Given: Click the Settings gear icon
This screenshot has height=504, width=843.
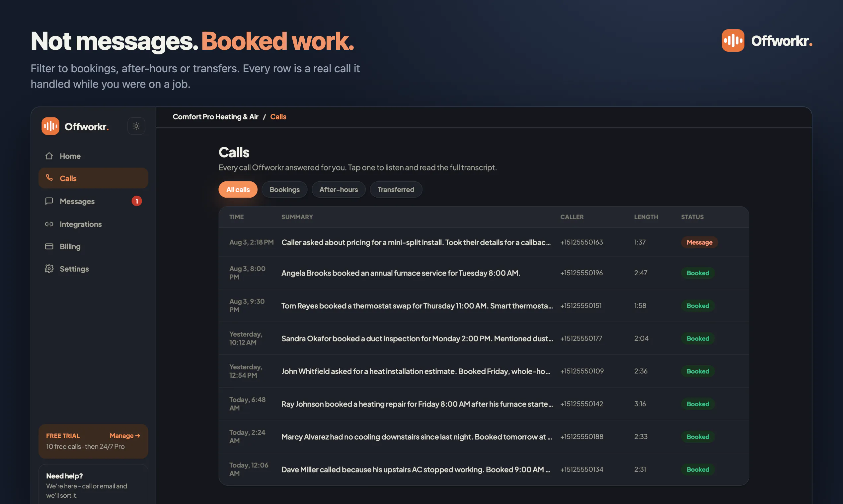Looking at the screenshot, I should click(49, 269).
